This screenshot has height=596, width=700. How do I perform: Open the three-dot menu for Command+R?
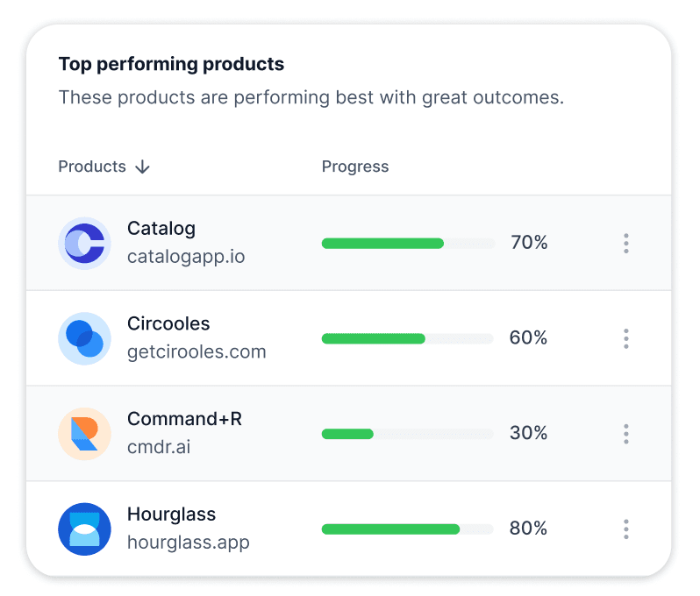point(625,434)
